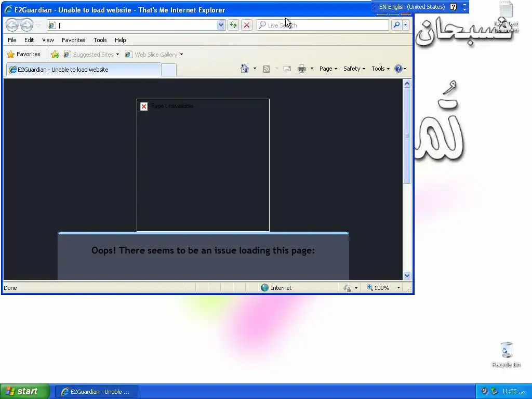The image size is (532, 399).
Task: Open a new blank tab
Action: pyautogui.click(x=169, y=70)
